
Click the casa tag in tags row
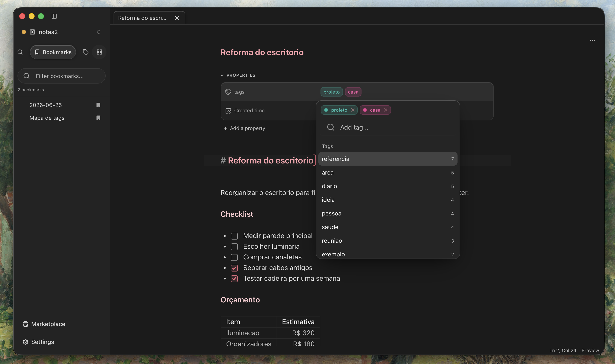point(353,92)
